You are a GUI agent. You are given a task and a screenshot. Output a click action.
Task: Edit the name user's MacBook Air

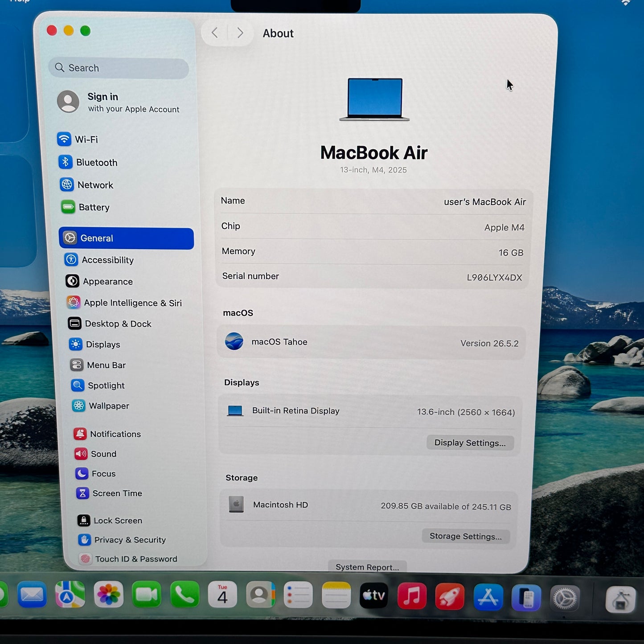pyautogui.click(x=485, y=202)
